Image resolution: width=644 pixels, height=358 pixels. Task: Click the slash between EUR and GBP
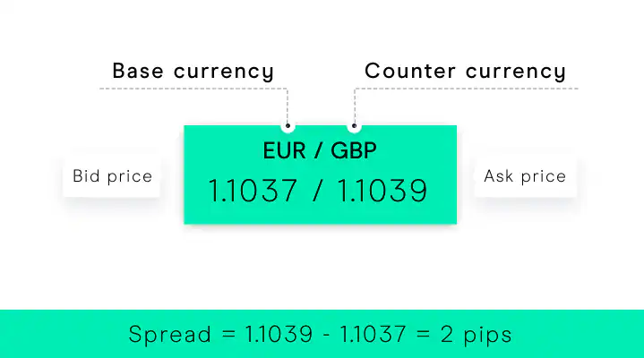pyautogui.click(x=319, y=151)
